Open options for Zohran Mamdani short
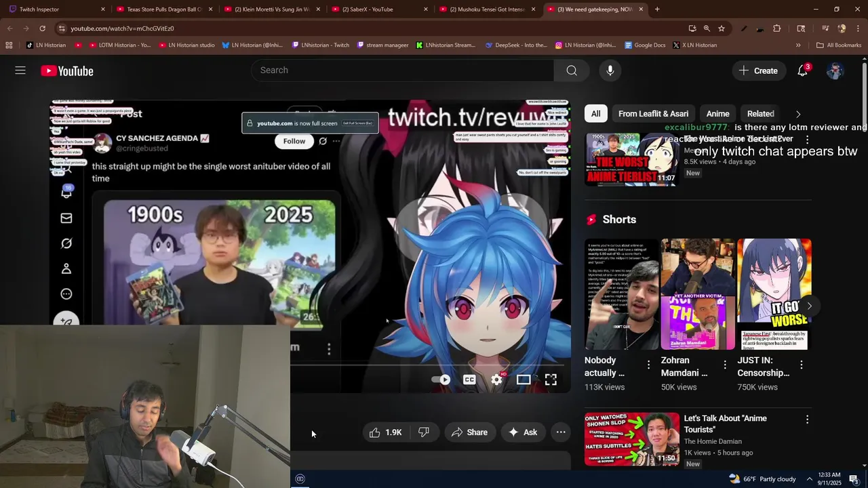 tap(725, 365)
